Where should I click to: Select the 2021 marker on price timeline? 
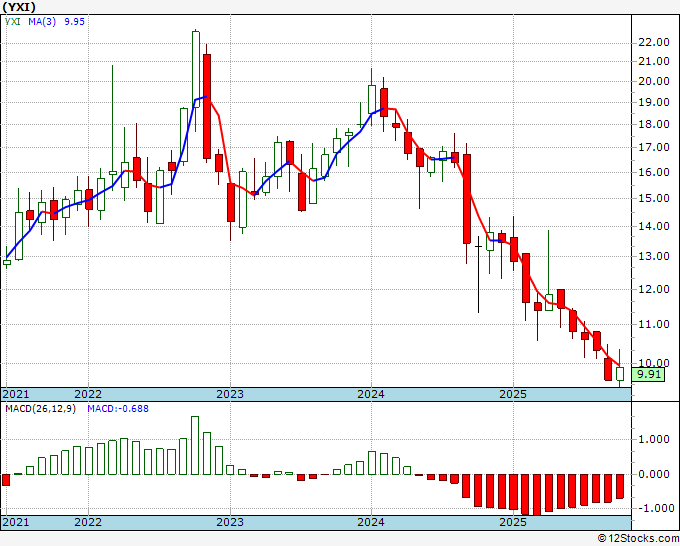pyautogui.click(x=16, y=394)
